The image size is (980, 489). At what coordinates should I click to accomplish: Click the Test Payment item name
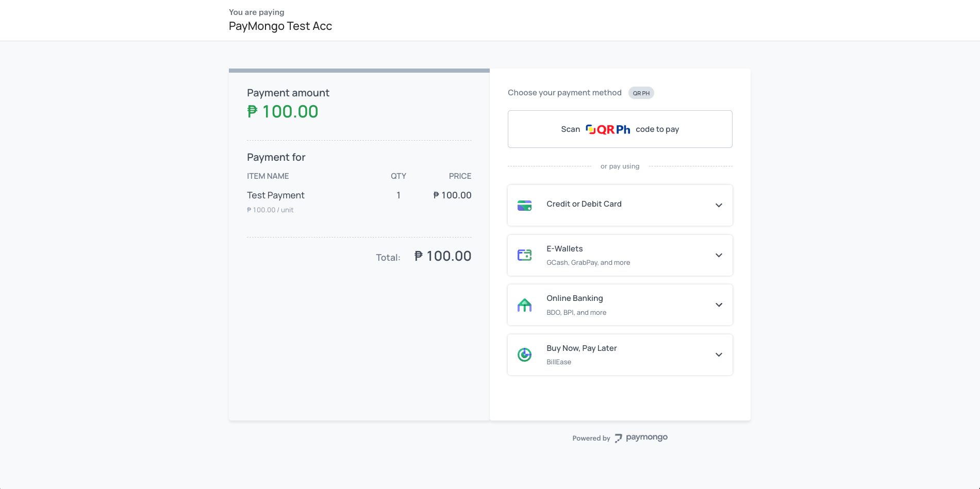(x=275, y=195)
